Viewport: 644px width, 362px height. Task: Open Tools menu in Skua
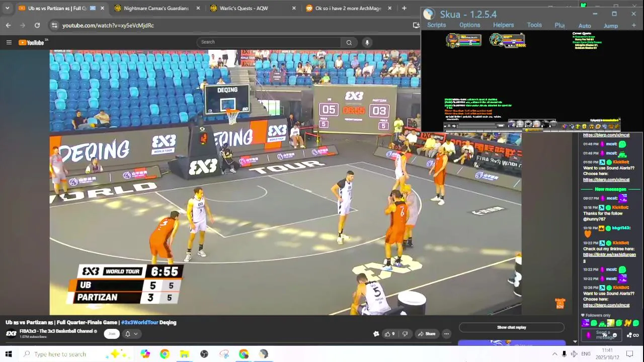click(534, 25)
